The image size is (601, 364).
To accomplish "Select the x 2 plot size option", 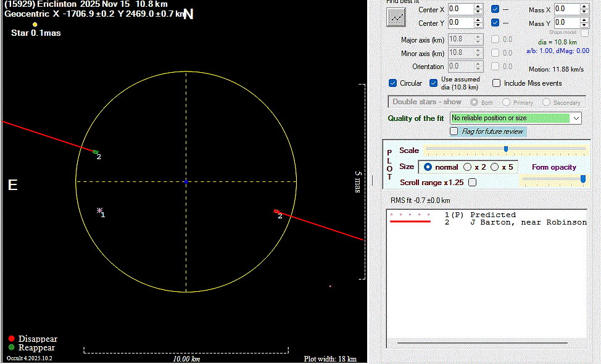I will (468, 167).
